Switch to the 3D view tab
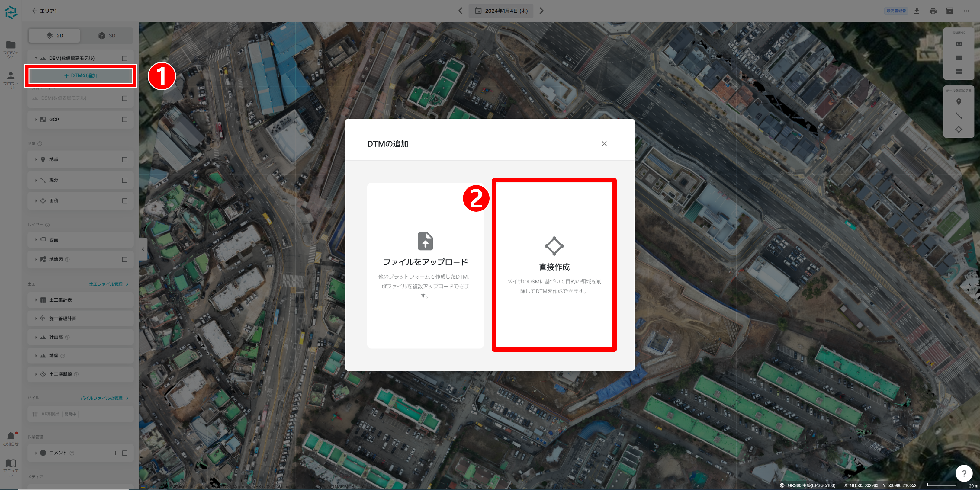This screenshot has height=490, width=980. (107, 36)
